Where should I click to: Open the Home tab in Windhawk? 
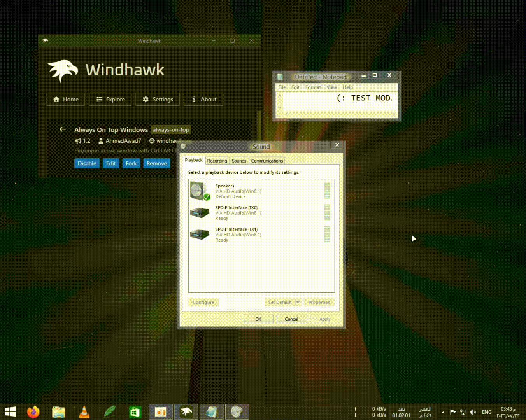[65, 99]
